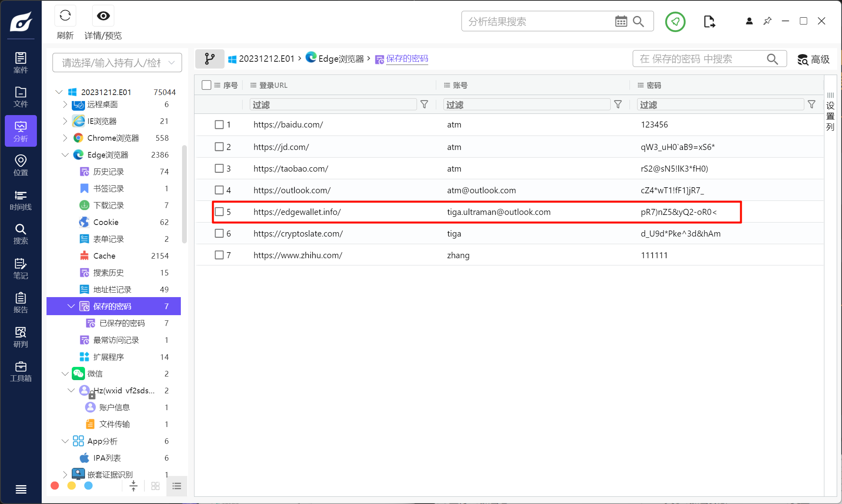Click the branch tree icon beside breadcrumb
Viewport: 842px width, 504px height.
click(x=210, y=59)
